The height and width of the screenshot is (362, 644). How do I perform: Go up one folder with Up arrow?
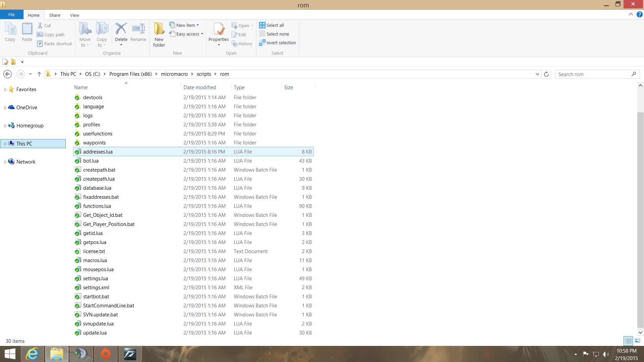coord(39,74)
